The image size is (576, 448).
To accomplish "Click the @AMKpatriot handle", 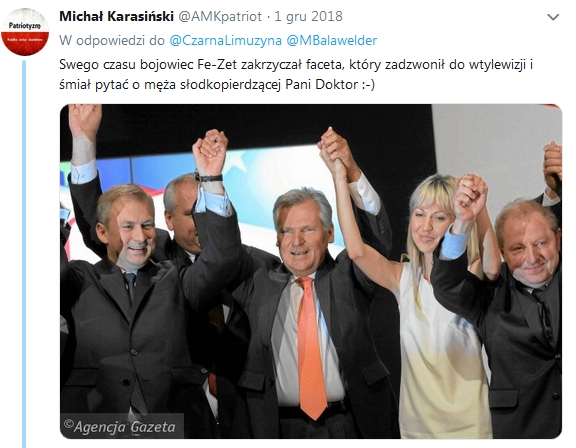I will (x=220, y=16).
